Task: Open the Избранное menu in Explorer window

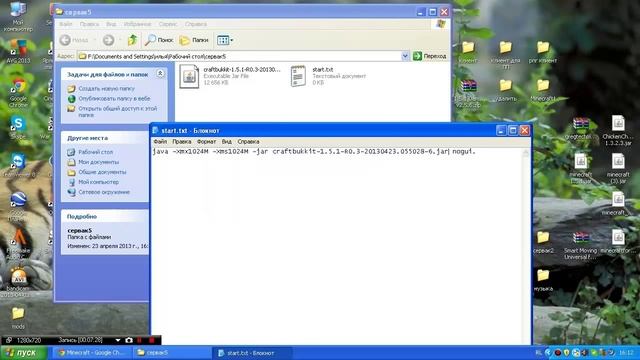Action: pos(137,24)
